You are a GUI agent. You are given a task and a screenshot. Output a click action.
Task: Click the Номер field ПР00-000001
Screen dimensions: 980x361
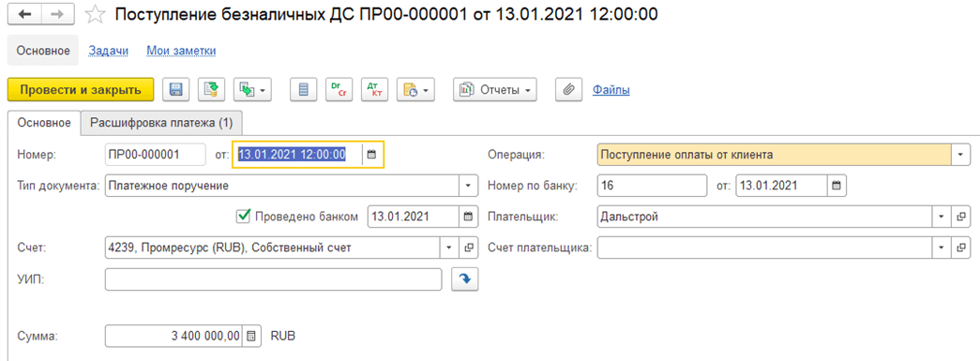[x=156, y=155]
